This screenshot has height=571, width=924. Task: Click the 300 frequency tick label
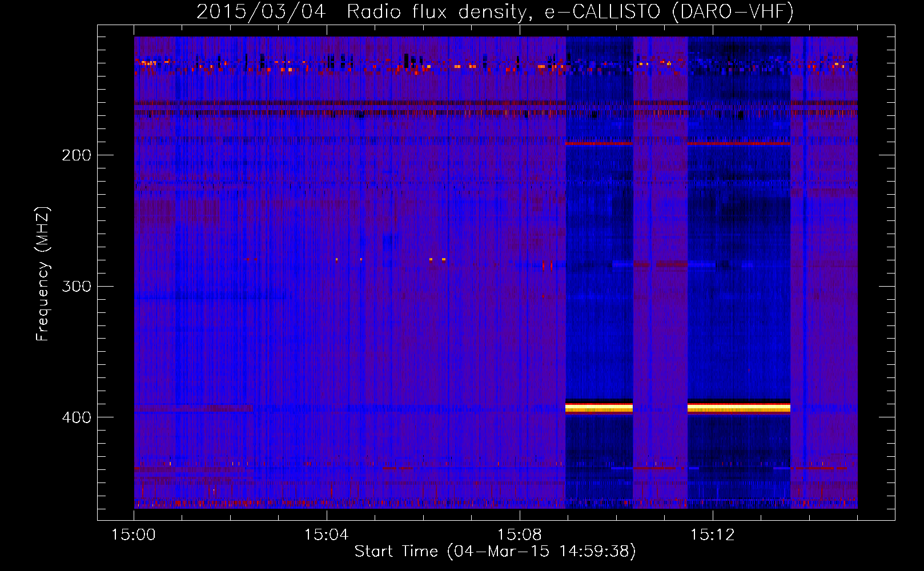point(77,286)
